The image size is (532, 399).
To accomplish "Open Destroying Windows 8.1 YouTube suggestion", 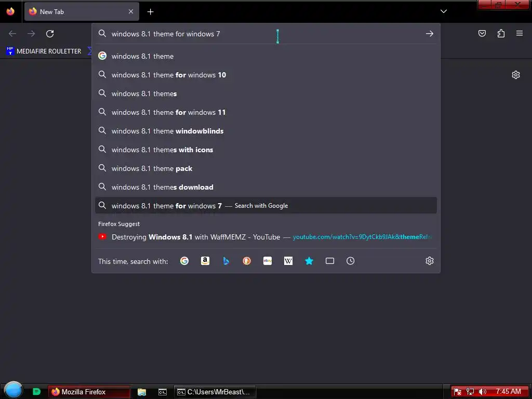I will coord(266,237).
